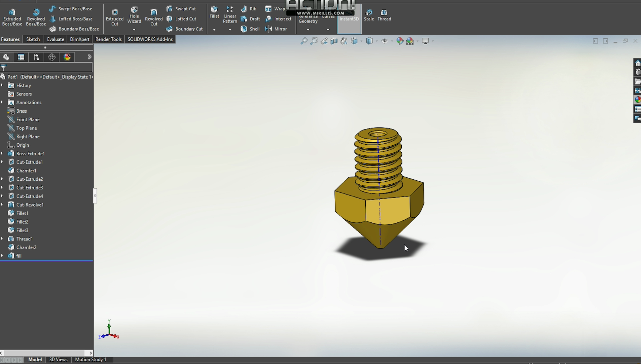The height and width of the screenshot is (364, 641).
Task: Select the Extruded Boss/Base tool
Action: tap(12, 18)
